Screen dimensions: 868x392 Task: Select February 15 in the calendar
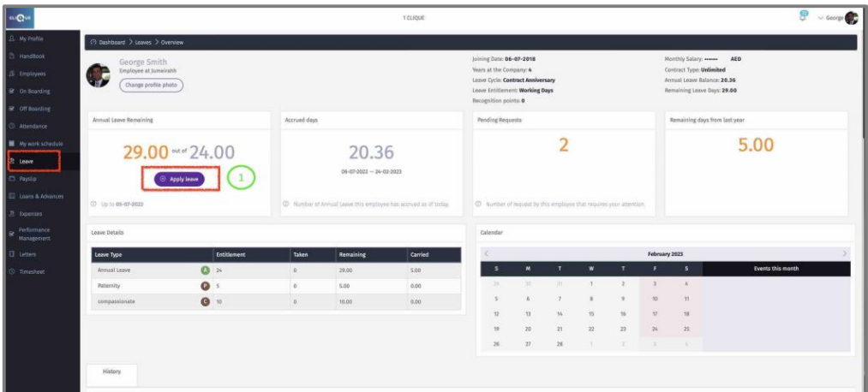point(590,314)
